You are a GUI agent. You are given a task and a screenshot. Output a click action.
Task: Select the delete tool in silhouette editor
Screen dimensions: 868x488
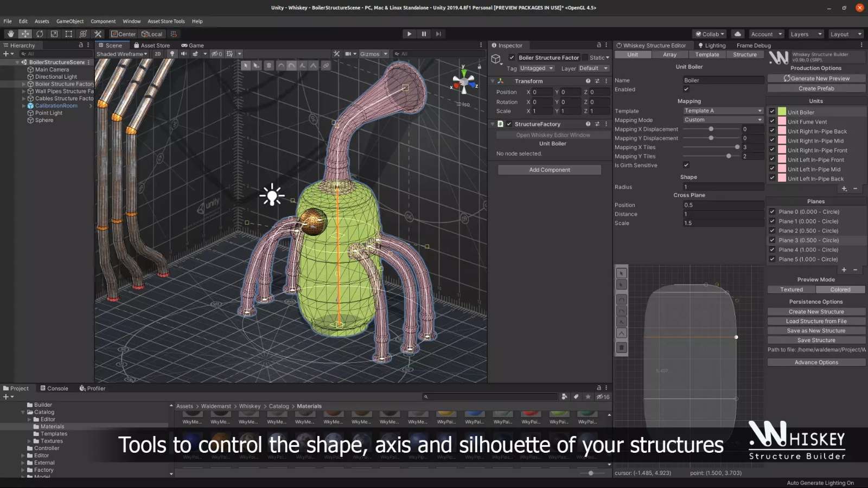622,348
